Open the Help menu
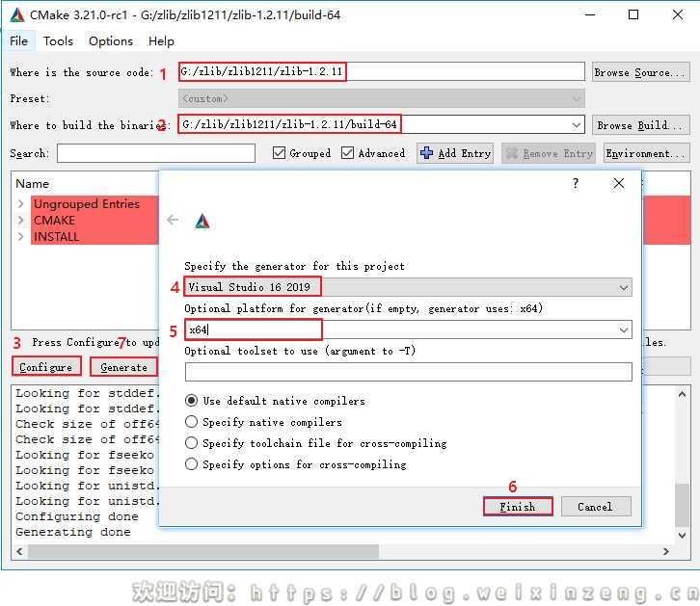 tap(161, 41)
